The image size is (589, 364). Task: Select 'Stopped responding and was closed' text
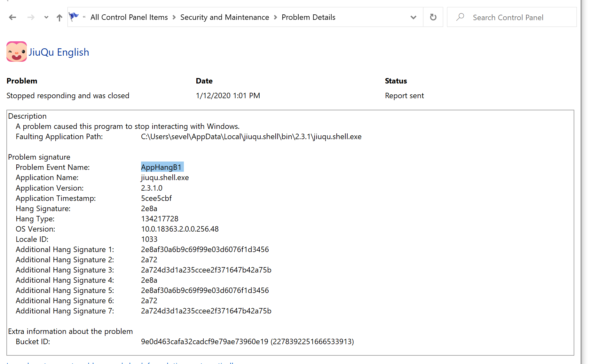pyautogui.click(x=68, y=96)
